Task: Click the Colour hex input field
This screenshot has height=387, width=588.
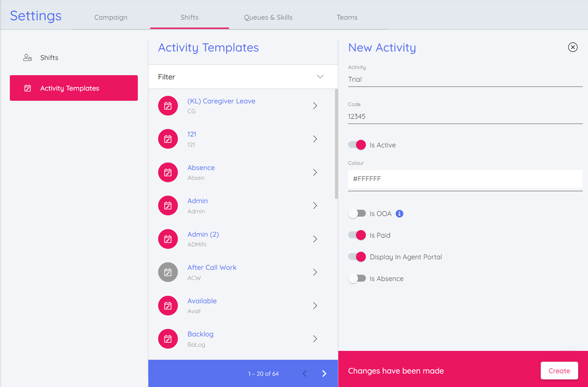Action: tap(465, 179)
